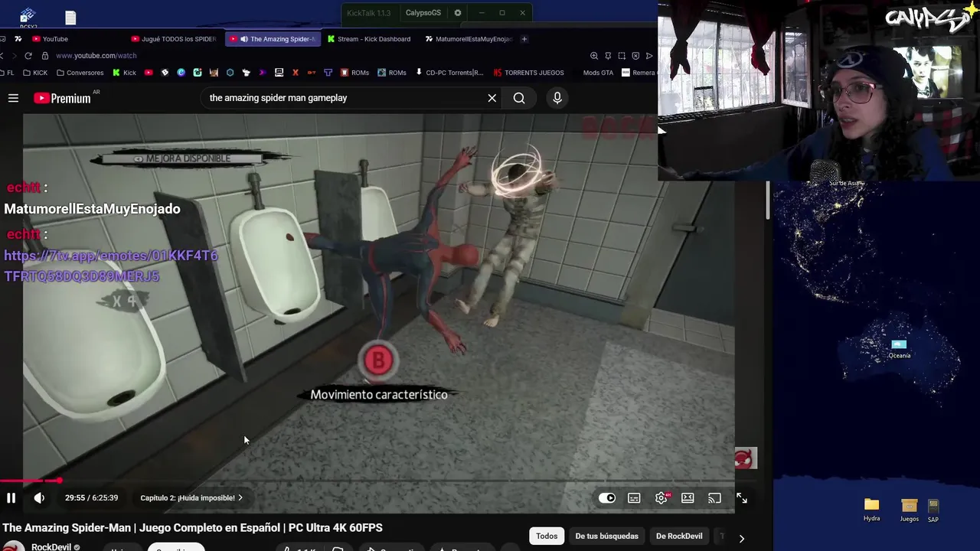The height and width of the screenshot is (551, 980).
Task: Open 'CD-PC Torrents' bookmark
Action: tap(449, 73)
